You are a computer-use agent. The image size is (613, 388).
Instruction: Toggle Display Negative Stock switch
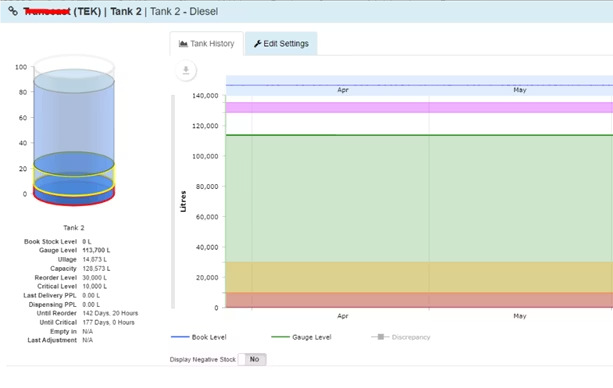252,359
